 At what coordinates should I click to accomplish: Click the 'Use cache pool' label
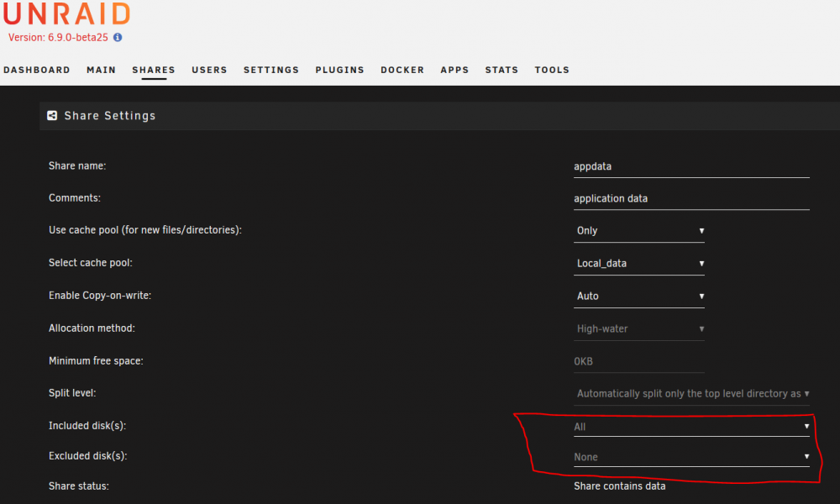tap(145, 230)
